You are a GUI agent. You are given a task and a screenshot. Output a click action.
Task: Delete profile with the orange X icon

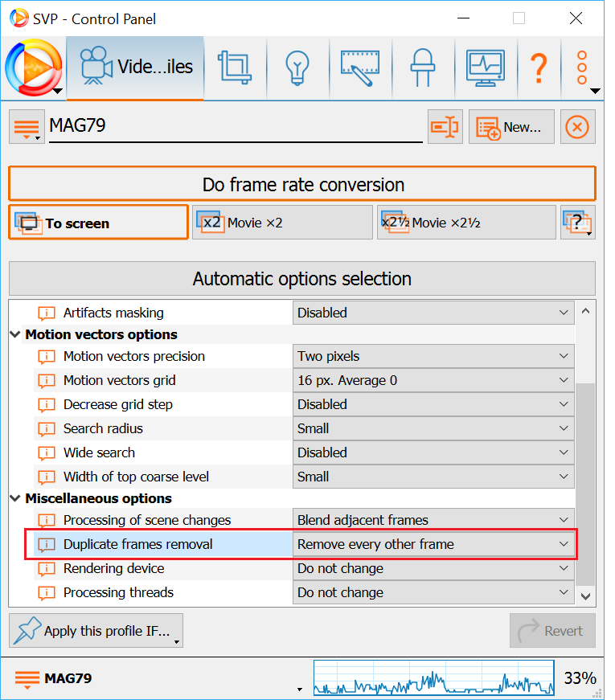point(577,127)
